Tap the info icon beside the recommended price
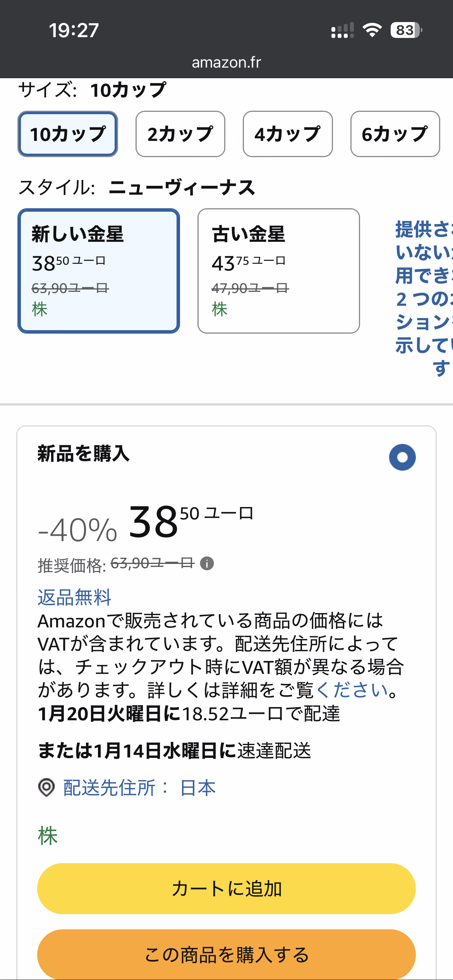Viewport: 453px width, 980px height. pyautogui.click(x=207, y=564)
